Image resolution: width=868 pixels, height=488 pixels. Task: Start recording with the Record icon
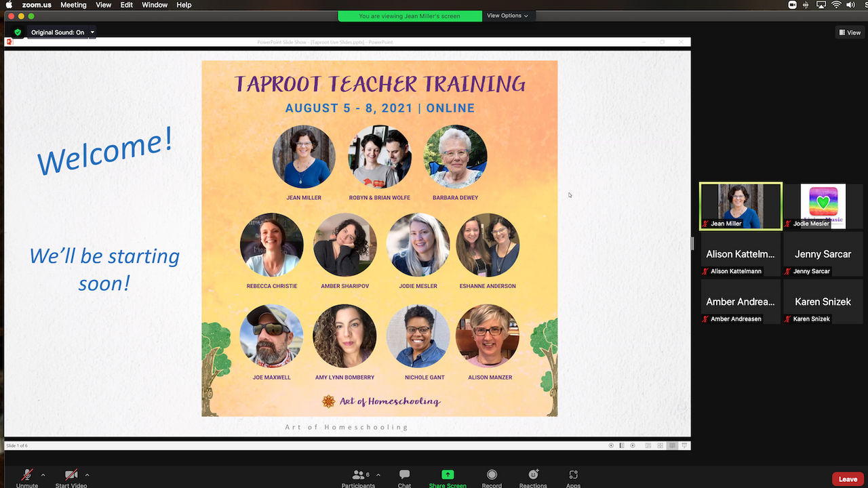pos(492,474)
